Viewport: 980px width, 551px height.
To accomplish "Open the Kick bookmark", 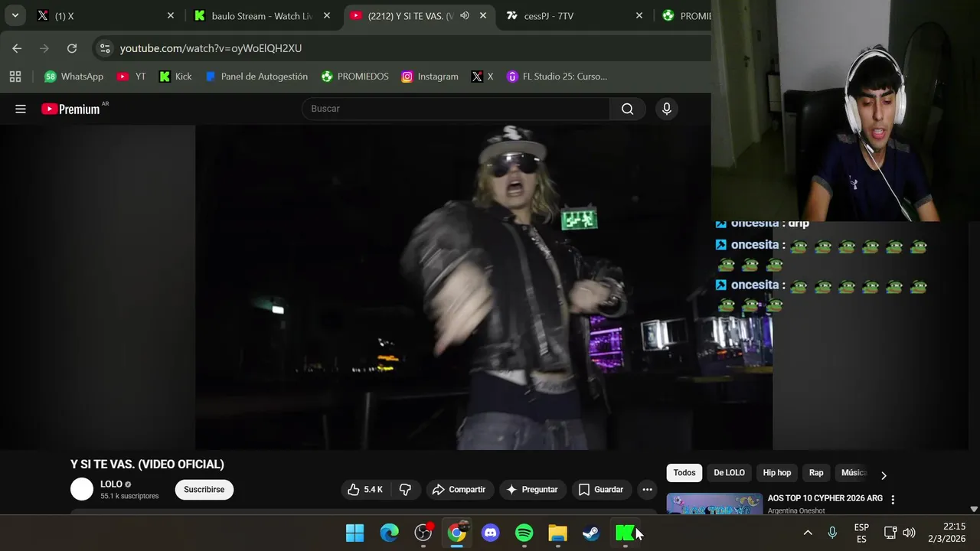I will tap(175, 77).
